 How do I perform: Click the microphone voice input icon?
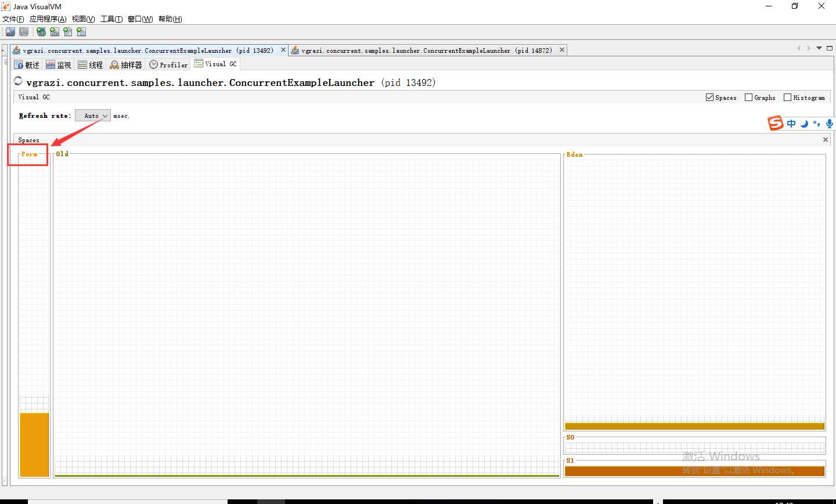829,124
